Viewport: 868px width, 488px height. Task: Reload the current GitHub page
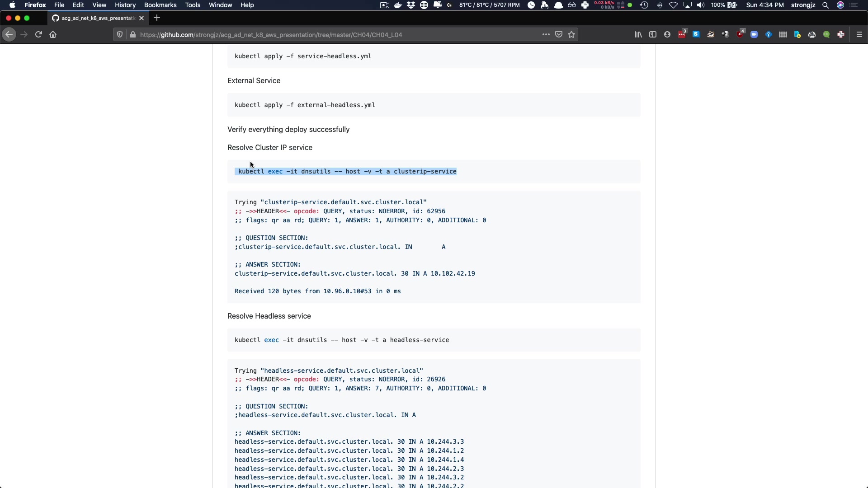[38, 34]
